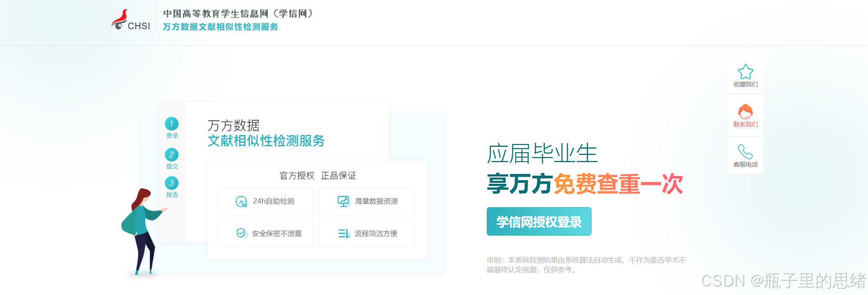868x295 pixels.
Task: Open 中国高等教育学生信息网 header title
Action: (x=238, y=14)
